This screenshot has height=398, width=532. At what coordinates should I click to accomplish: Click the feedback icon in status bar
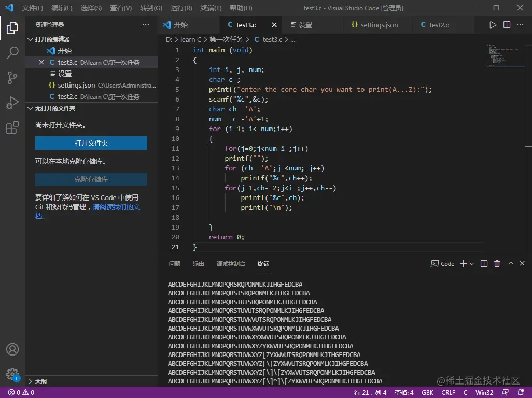pos(505,393)
